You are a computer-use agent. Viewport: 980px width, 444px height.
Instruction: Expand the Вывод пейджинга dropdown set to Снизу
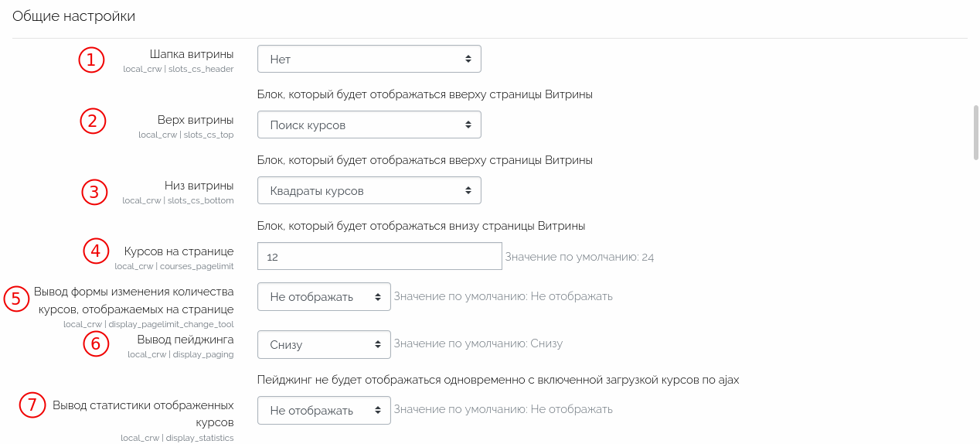324,344
